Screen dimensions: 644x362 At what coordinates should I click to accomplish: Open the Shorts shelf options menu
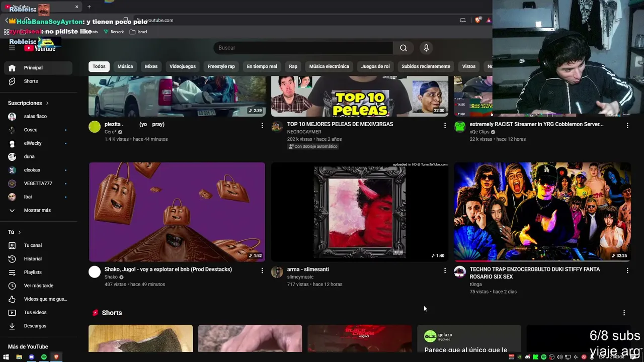click(x=624, y=313)
